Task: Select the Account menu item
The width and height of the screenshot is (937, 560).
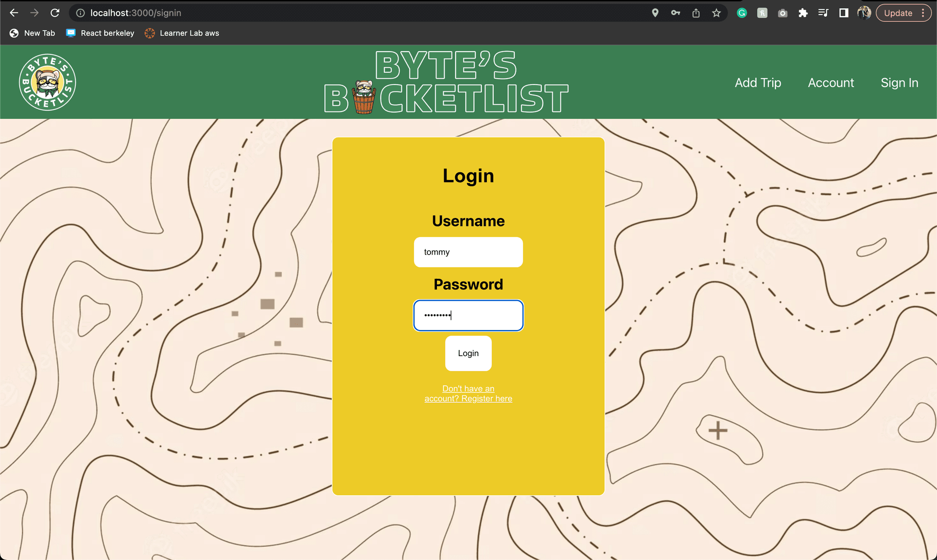Action: [x=831, y=82]
